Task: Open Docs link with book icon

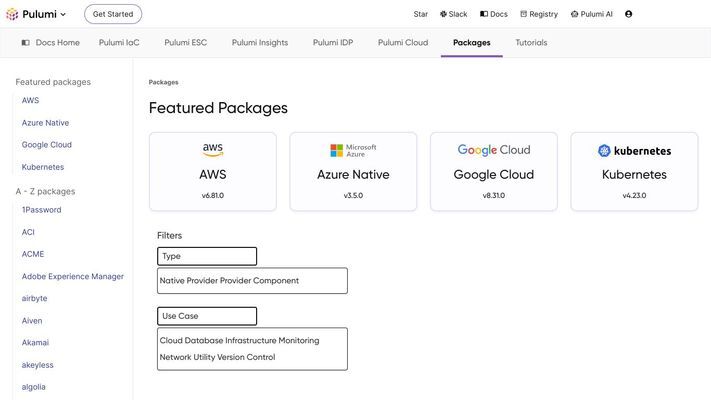Action: click(x=494, y=14)
